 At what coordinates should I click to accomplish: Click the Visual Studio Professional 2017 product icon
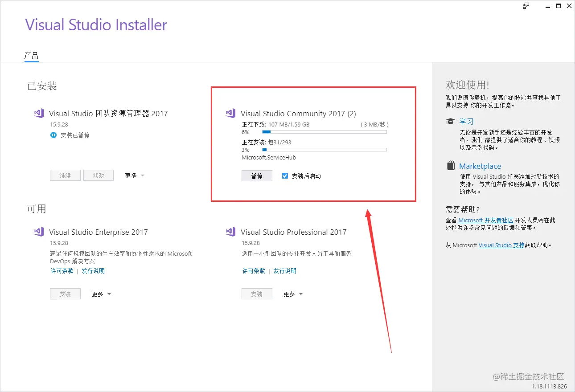[230, 232]
